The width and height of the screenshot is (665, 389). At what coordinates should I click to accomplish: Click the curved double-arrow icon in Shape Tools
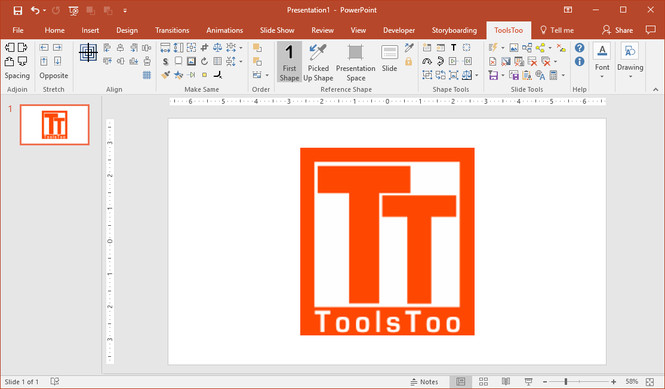tap(440, 62)
